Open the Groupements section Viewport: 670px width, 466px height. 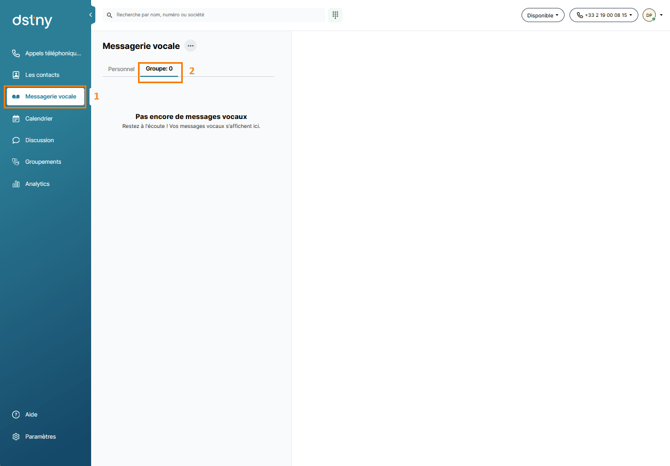(45, 162)
